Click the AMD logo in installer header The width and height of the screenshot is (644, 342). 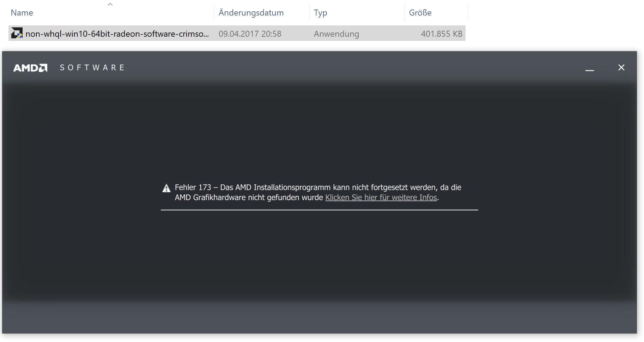pos(30,68)
